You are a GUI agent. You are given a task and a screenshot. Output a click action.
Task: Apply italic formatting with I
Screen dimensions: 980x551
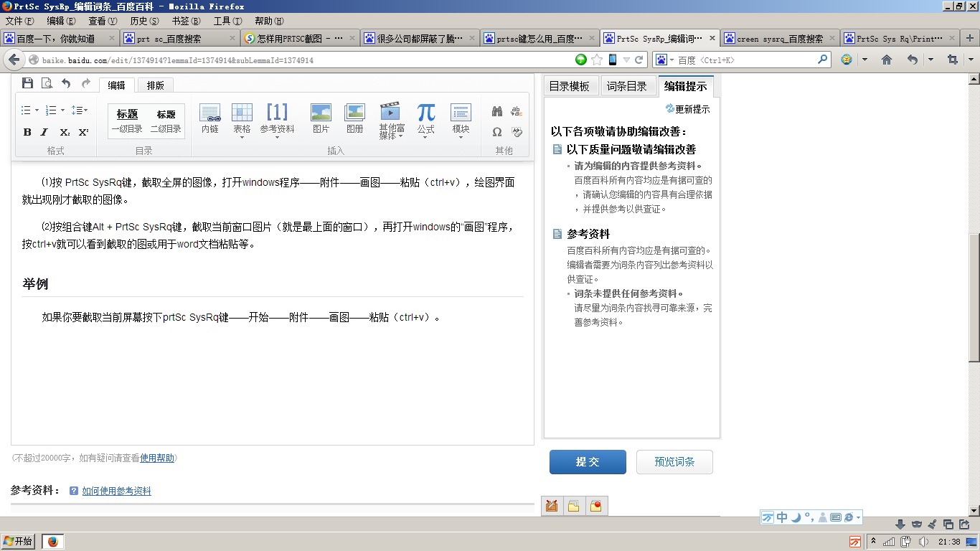[44, 132]
